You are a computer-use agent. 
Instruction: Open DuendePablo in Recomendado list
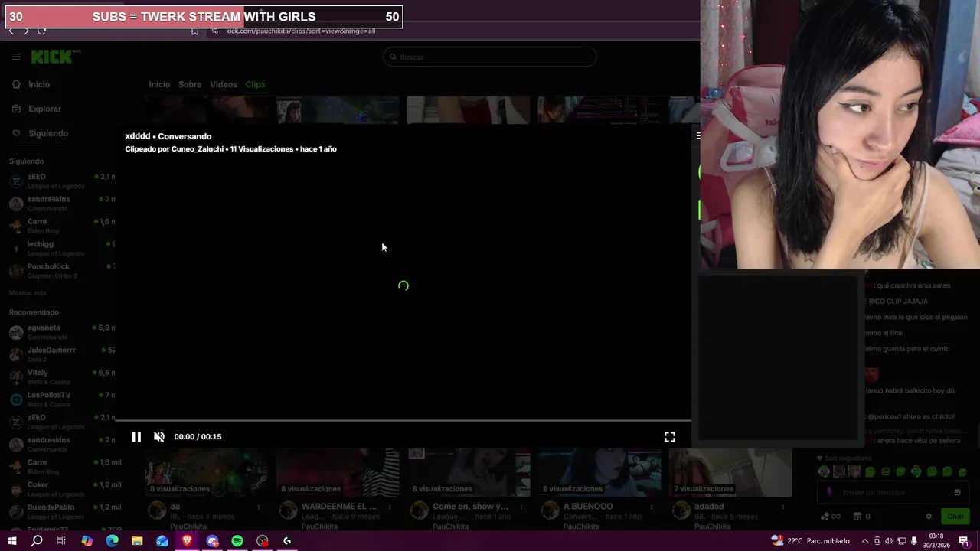tap(61, 510)
